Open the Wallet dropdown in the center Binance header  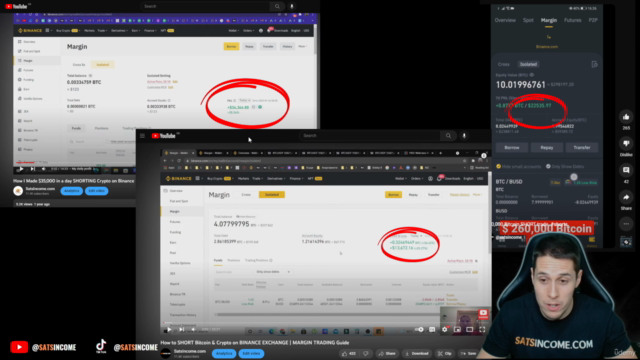tap(400, 178)
